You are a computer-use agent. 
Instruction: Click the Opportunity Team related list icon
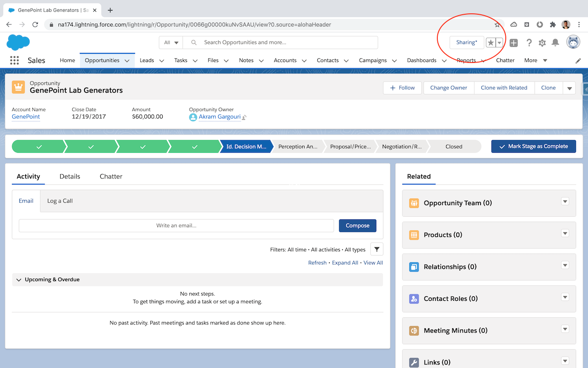click(x=414, y=203)
